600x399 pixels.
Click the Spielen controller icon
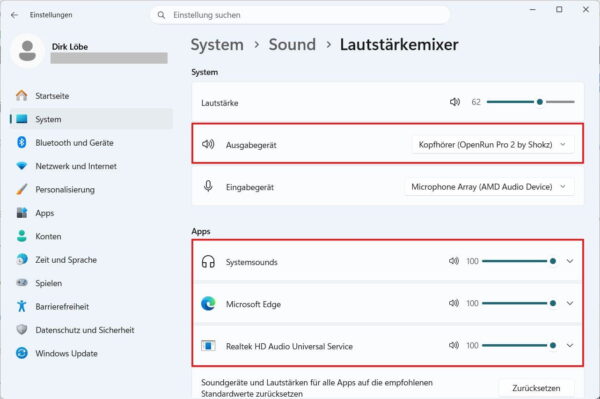[x=22, y=283]
